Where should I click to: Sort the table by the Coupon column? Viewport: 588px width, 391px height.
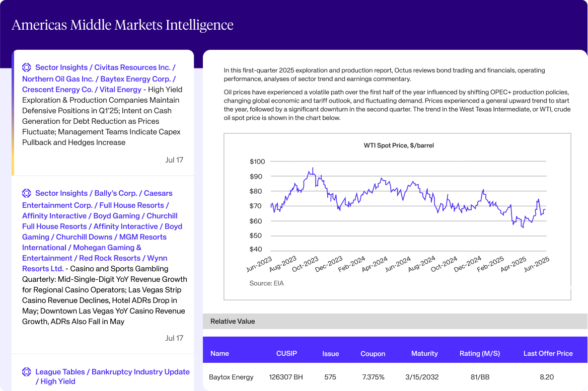click(373, 354)
